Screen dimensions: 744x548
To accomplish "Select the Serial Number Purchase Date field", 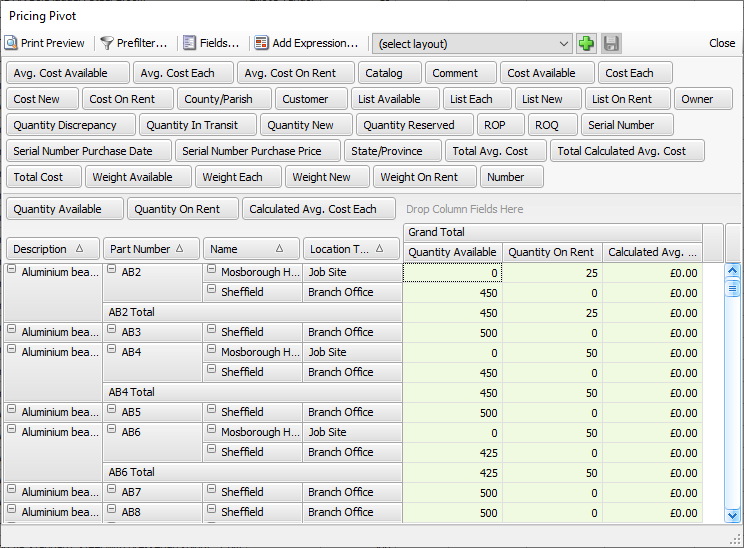I will coord(89,151).
